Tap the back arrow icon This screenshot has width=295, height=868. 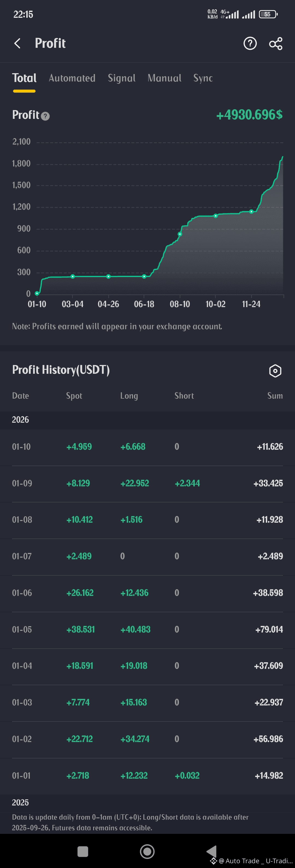click(x=17, y=43)
